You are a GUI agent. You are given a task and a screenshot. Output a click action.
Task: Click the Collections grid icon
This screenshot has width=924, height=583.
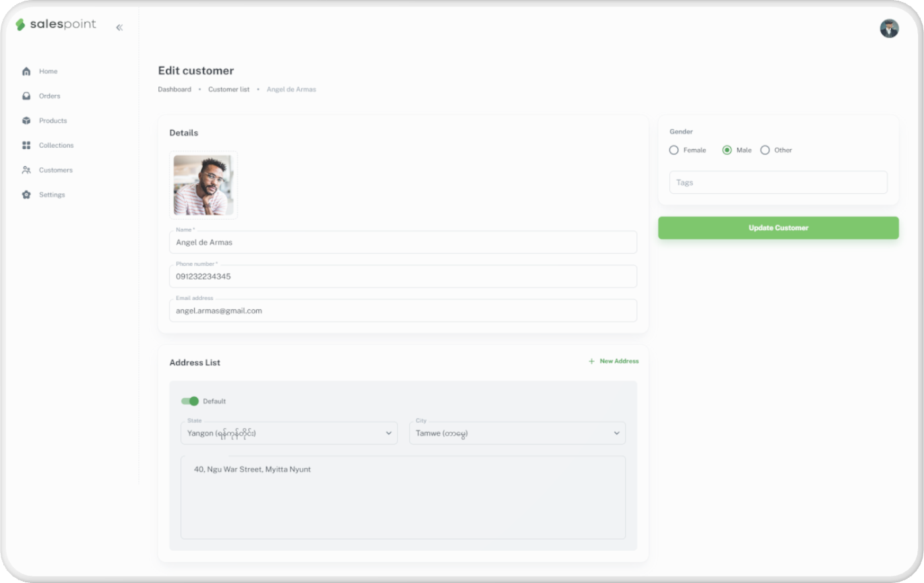(26, 145)
